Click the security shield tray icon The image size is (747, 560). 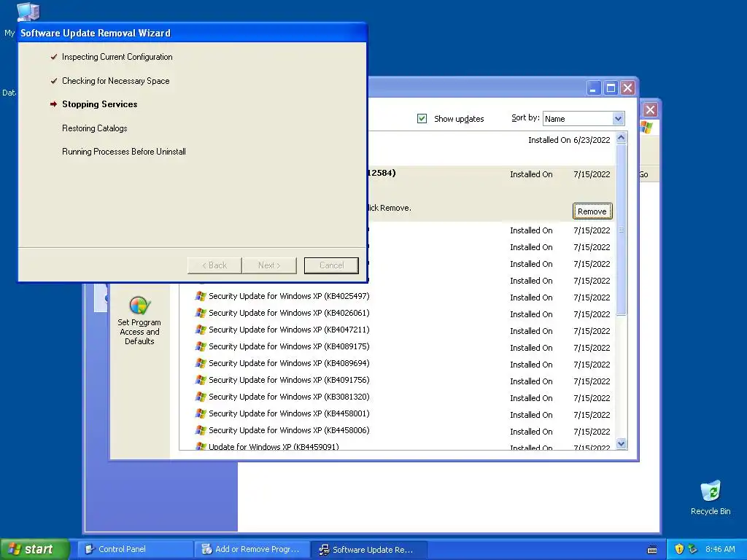tap(679, 549)
